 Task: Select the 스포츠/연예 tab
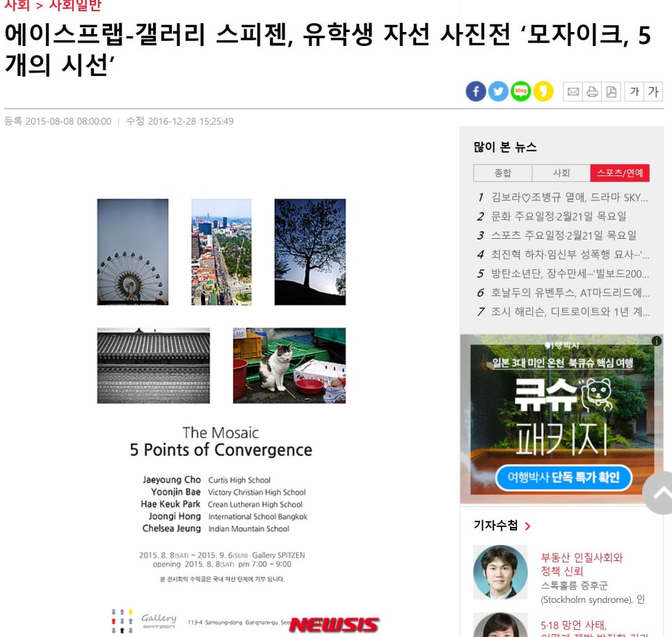point(620,173)
